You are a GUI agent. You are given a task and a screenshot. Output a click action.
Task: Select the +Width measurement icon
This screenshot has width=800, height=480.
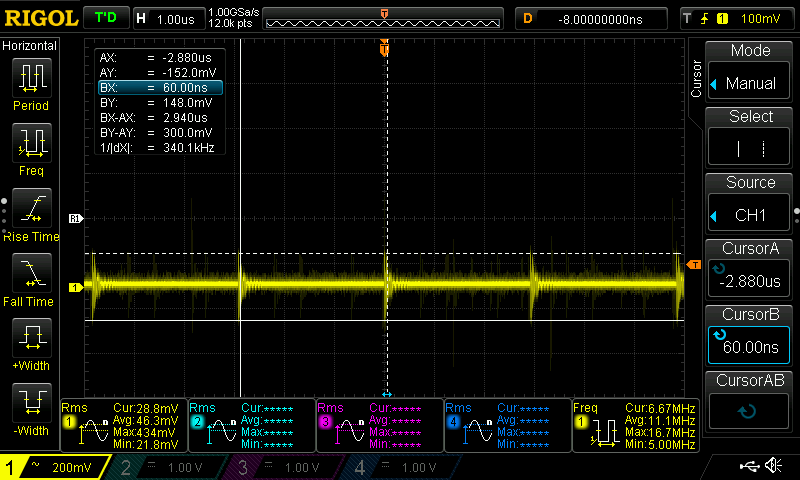pos(32,338)
